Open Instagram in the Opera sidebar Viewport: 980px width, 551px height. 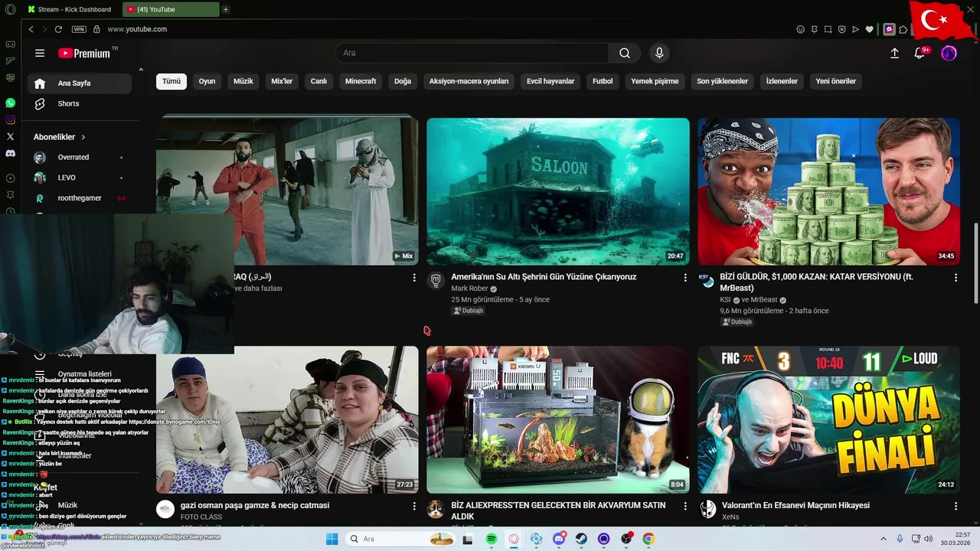10,119
